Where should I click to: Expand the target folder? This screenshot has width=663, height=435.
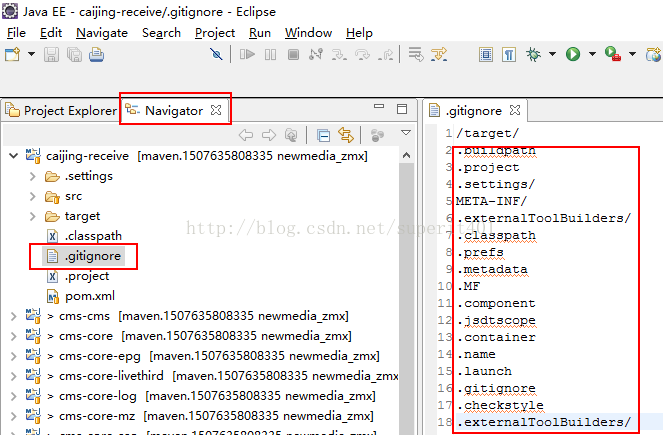pos(33,216)
